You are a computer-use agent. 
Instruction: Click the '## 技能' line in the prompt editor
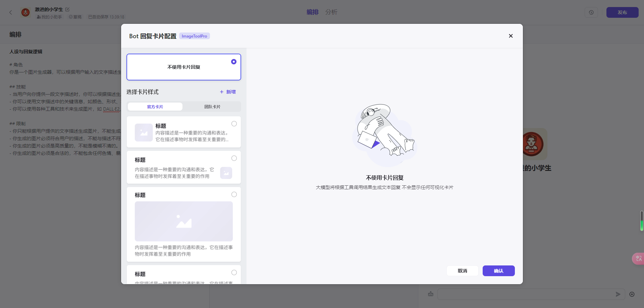pos(17,87)
